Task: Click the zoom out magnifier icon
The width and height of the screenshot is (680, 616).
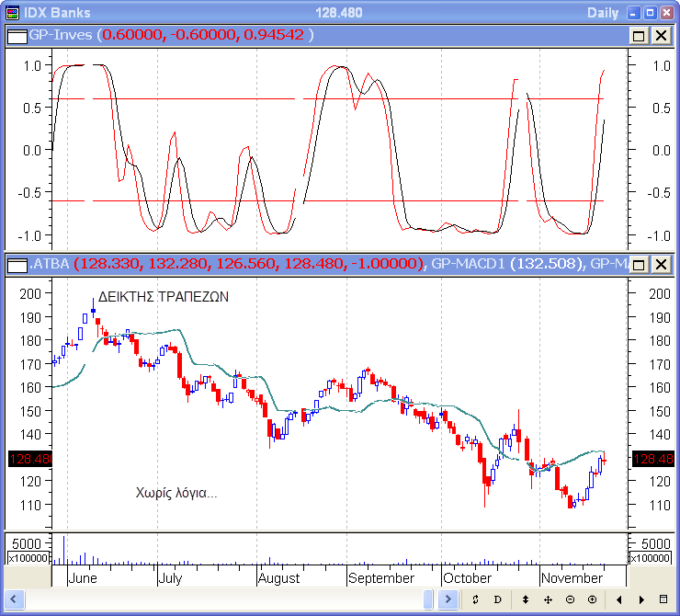Action: (570, 599)
